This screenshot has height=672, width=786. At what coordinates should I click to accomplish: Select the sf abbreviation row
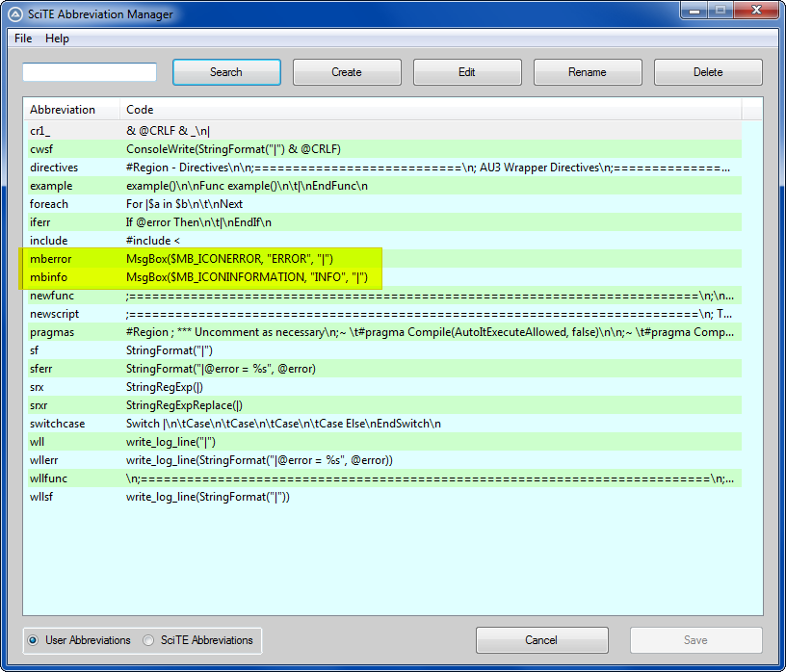point(382,350)
